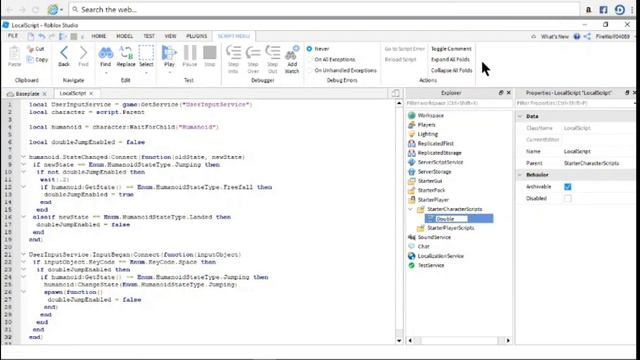
Task: Click the Cut icon
Action: pos(30,49)
